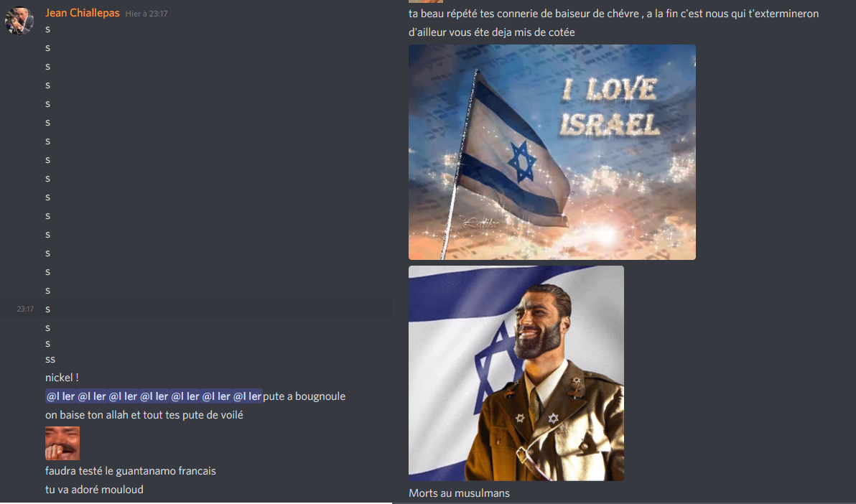Image resolution: width=856 pixels, height=504 pixels.
Task: Click the 23:17 timestamp beside highlighted message
Action: point(25,309)
